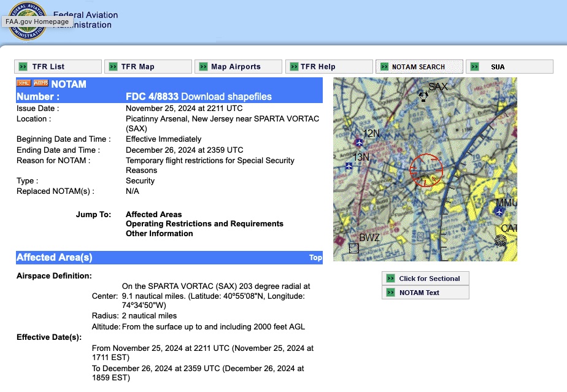Viewport: 567px width, 392px height.
Task: Click the red TFR circle on map
Action: 426,170
